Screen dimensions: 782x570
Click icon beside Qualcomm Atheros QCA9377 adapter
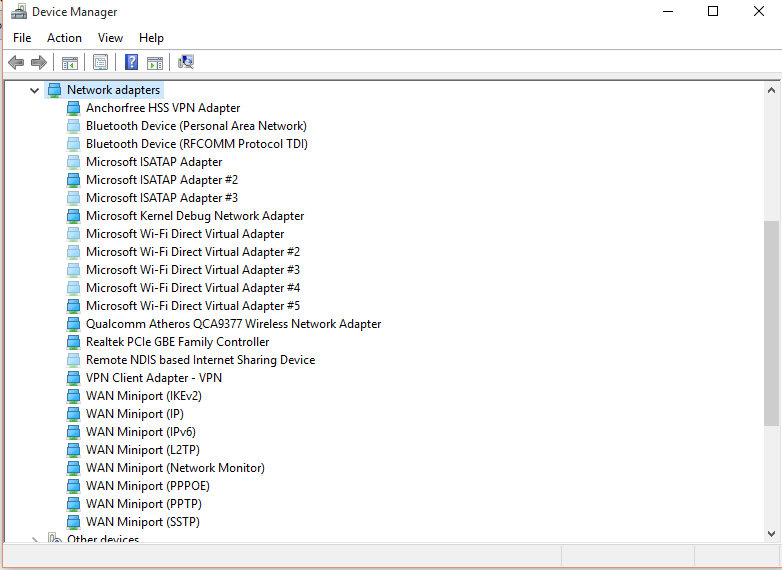pyautogui.click(x=73, y=324)
